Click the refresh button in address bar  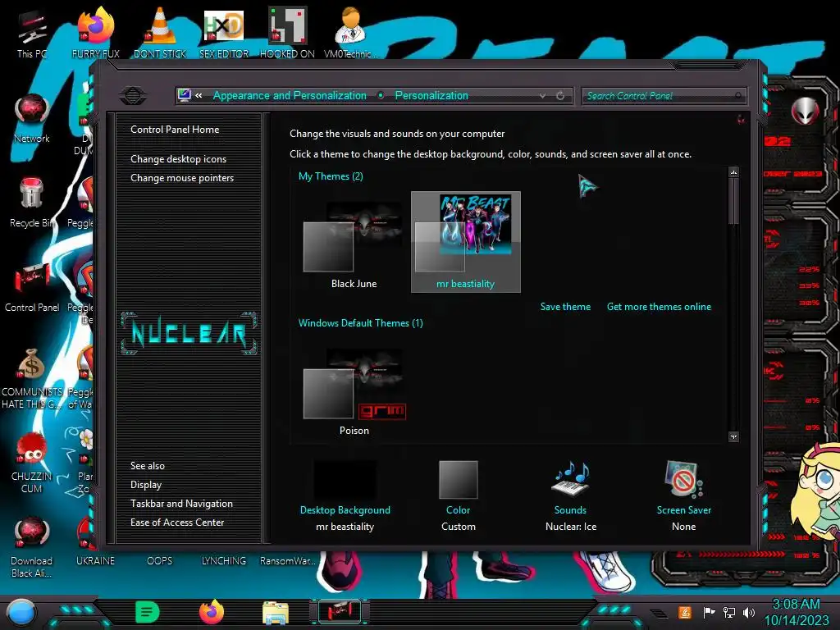coord(560,96)
